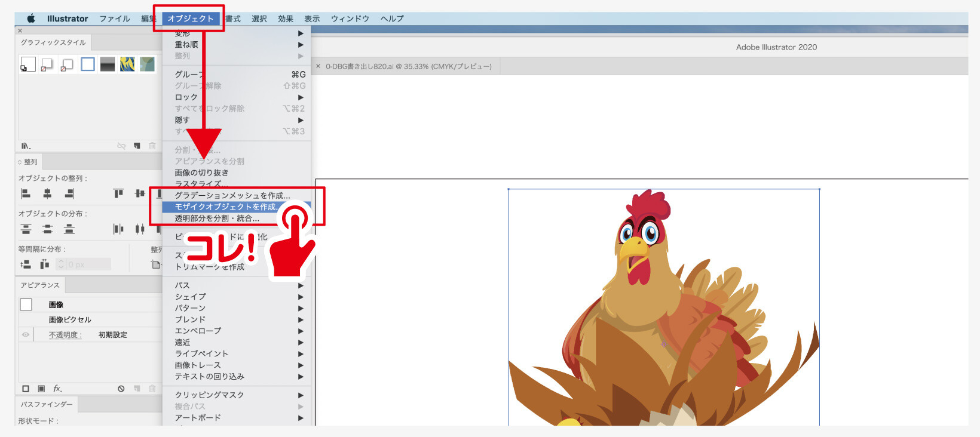Open the 不透明度 opacity link

coord(65,335)
